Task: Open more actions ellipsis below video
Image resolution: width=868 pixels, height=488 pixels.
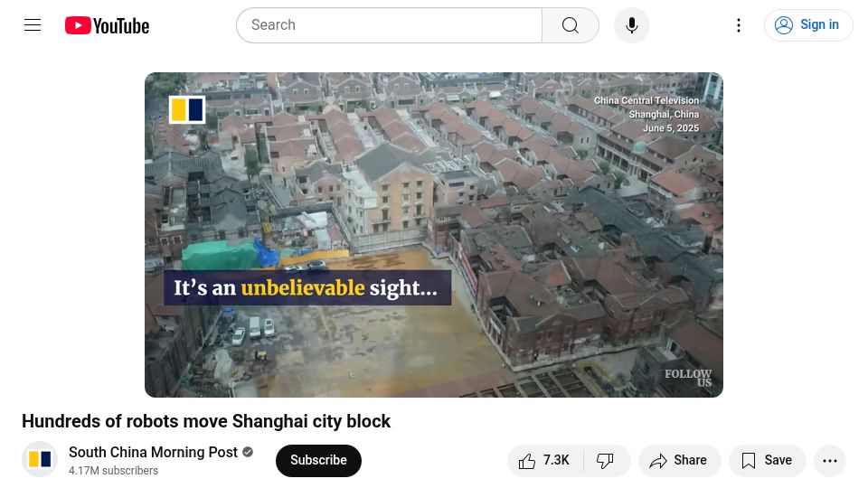Action: click(x=830, y=460)
